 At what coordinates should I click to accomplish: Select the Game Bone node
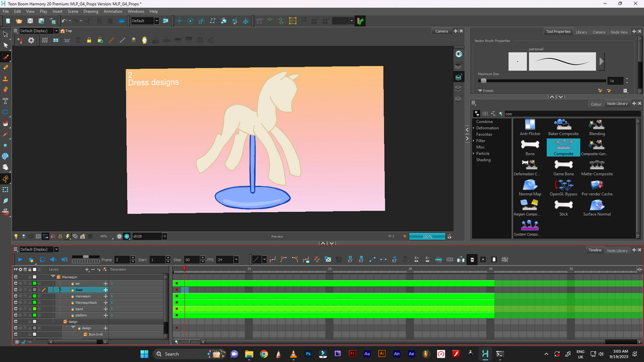(563, 167)
